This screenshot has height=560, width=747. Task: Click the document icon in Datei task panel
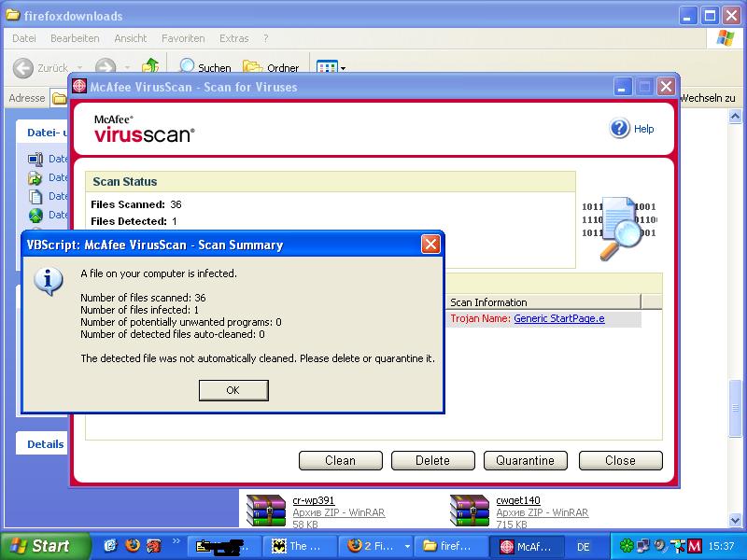click(x=35, y=196)
